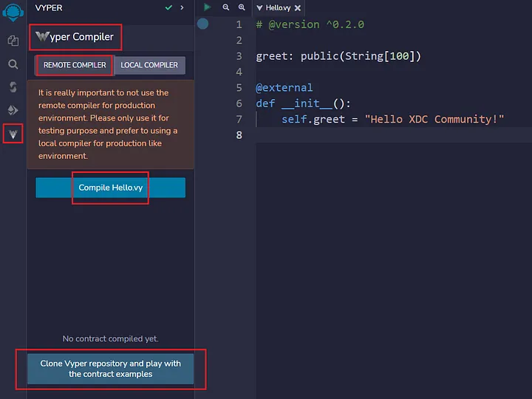Select the Vyper plugin sidebar icon
The height and width of the screenshot is (399, 532).
point(13,134)
